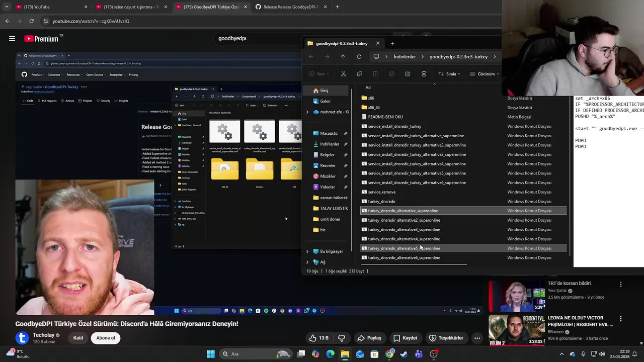Viewport: 644px width, 362px height.
Task: Open more actions for the video
Action: coord(477,338)
